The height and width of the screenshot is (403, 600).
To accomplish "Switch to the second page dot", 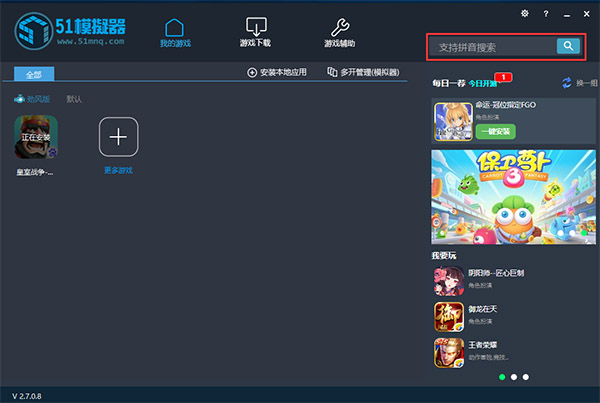I will pyautogui.click(x=514, y=377).
